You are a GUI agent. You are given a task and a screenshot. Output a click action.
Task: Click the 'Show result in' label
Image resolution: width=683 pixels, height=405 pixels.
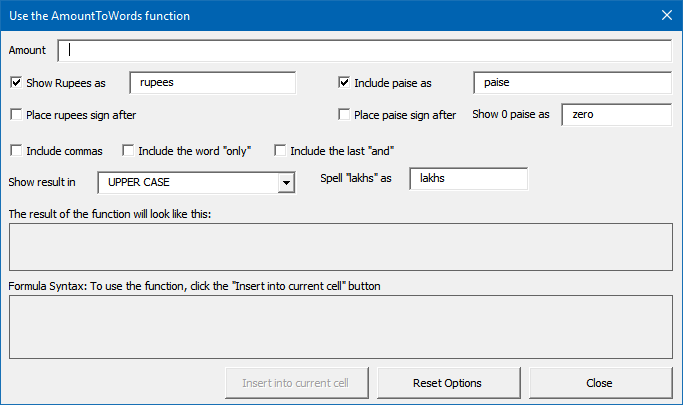pos(42,182)
